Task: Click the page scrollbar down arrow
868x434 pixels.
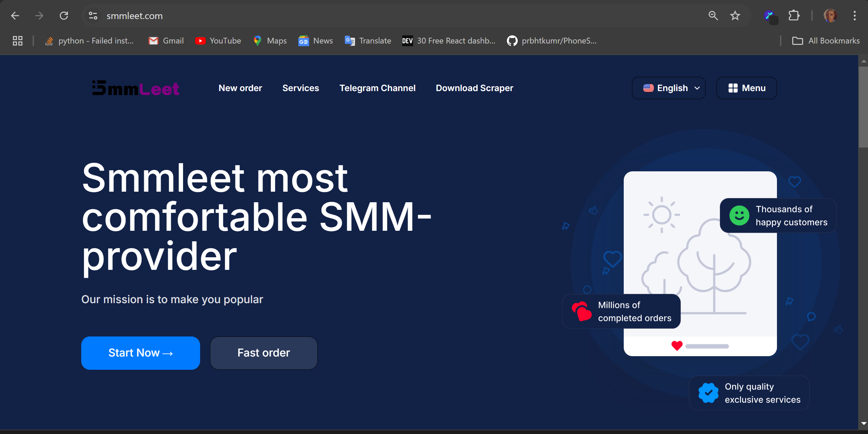Action: click(864, 423)
